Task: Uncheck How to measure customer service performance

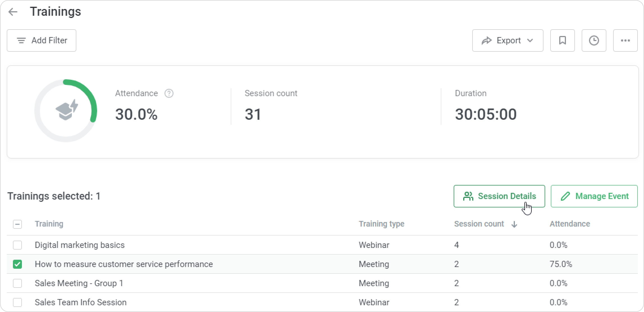Action: click(17, 264)
